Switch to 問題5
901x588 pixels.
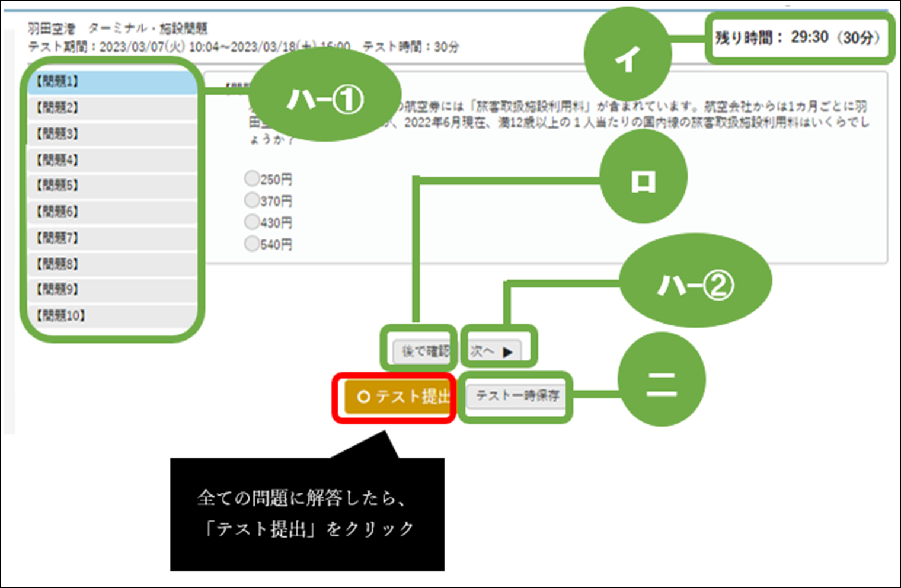click(x=111, y=186)
